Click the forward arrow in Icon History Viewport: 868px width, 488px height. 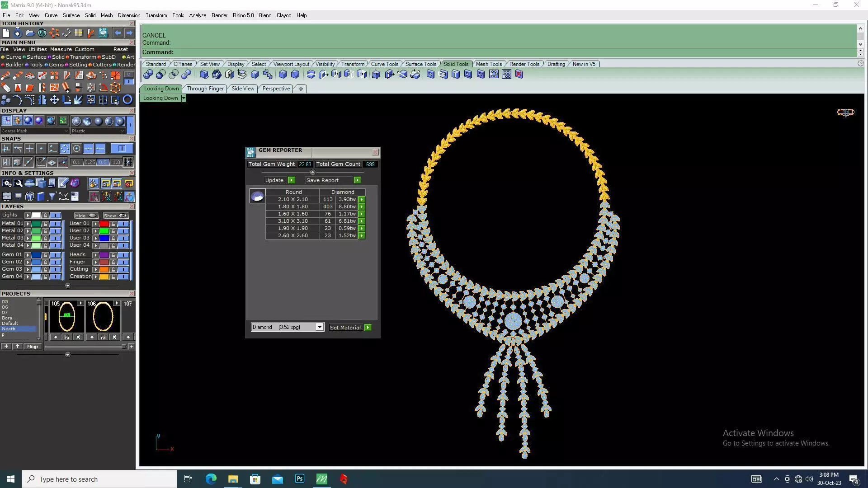point(129,33)
